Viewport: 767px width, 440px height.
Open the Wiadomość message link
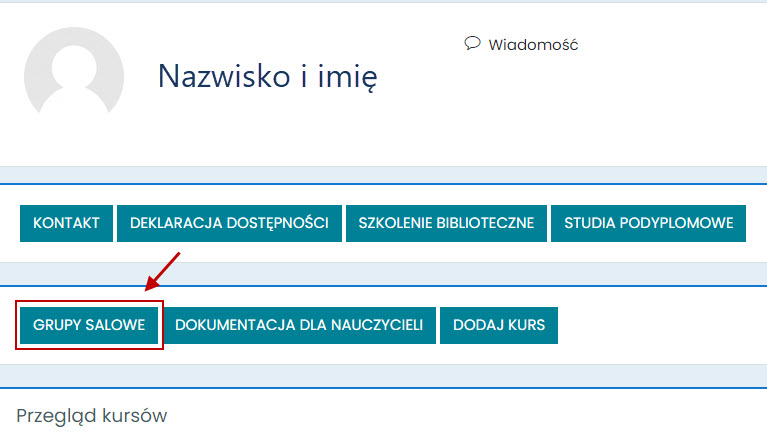coord(533,44)
